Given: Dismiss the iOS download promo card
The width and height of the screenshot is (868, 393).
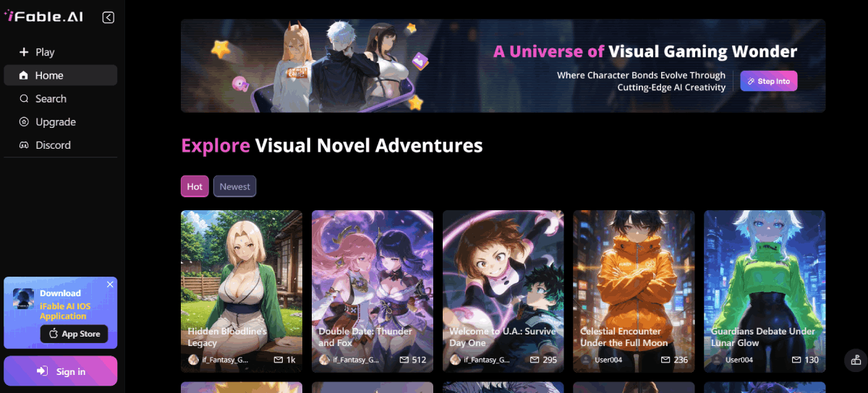Looking at the screenshot, I should pyautogui.click(x=110, y=285).
